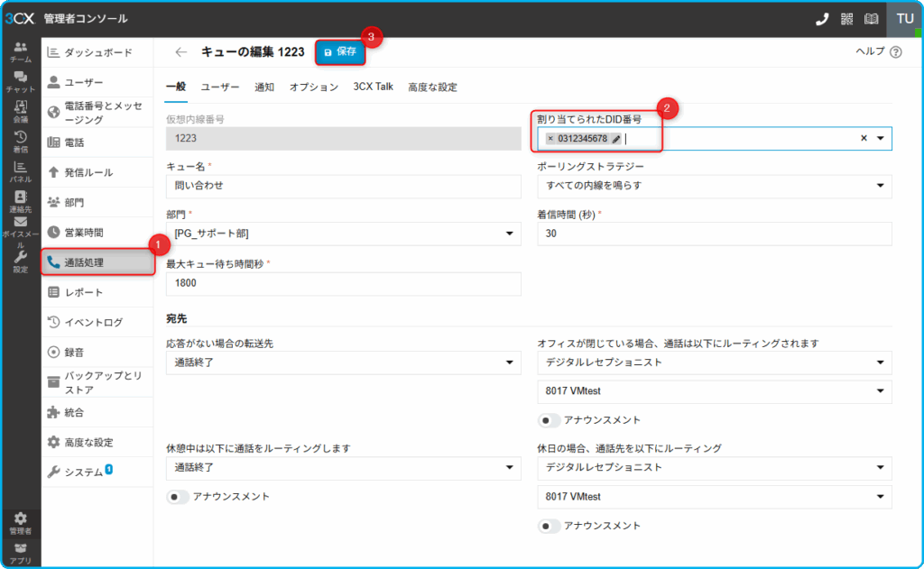Viewport: 924px width, 569px height.
Task: Open パネル in the left icon rail
Action: [20, 170]
